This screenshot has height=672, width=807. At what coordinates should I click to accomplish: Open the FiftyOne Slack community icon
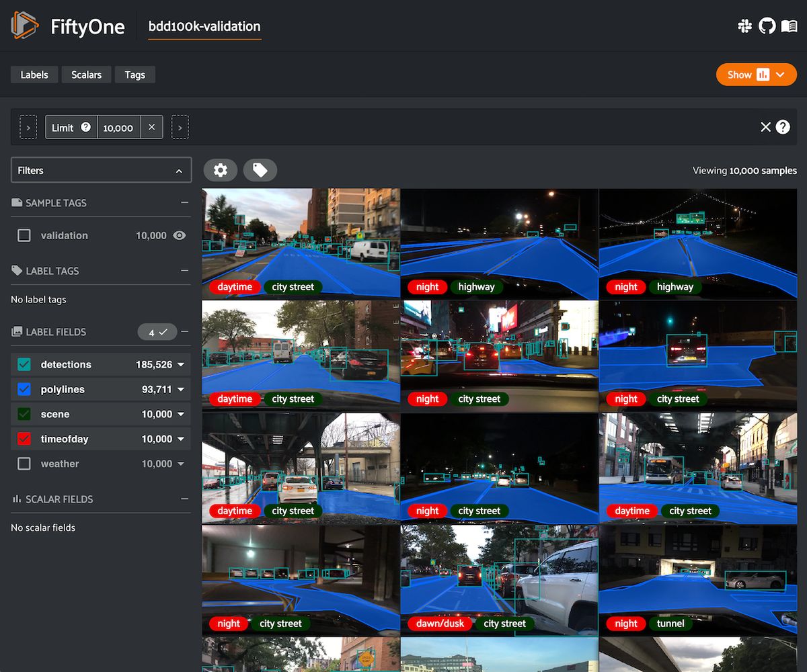745,26
